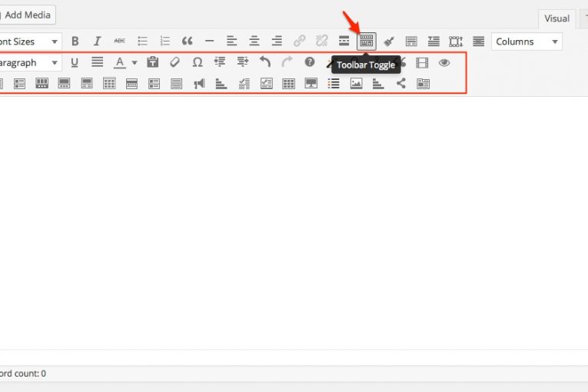Align text center

click(254, 41)
